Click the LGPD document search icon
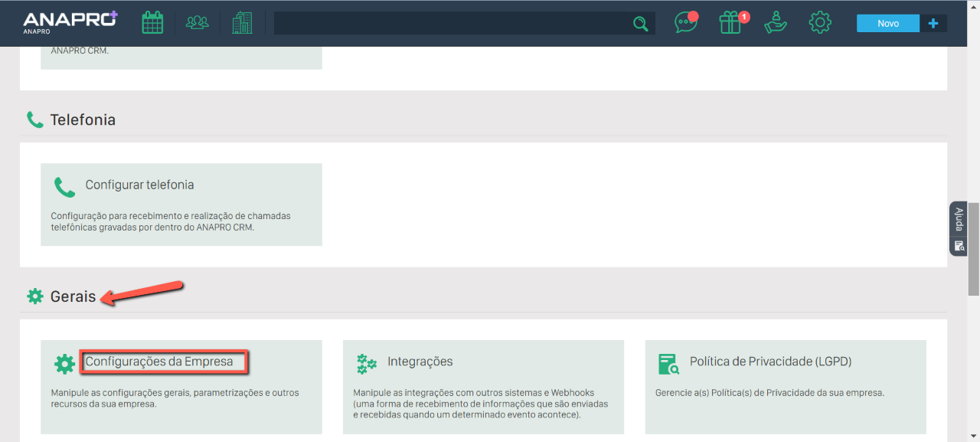This screenshot has height=442, width=980. (668, 364)
